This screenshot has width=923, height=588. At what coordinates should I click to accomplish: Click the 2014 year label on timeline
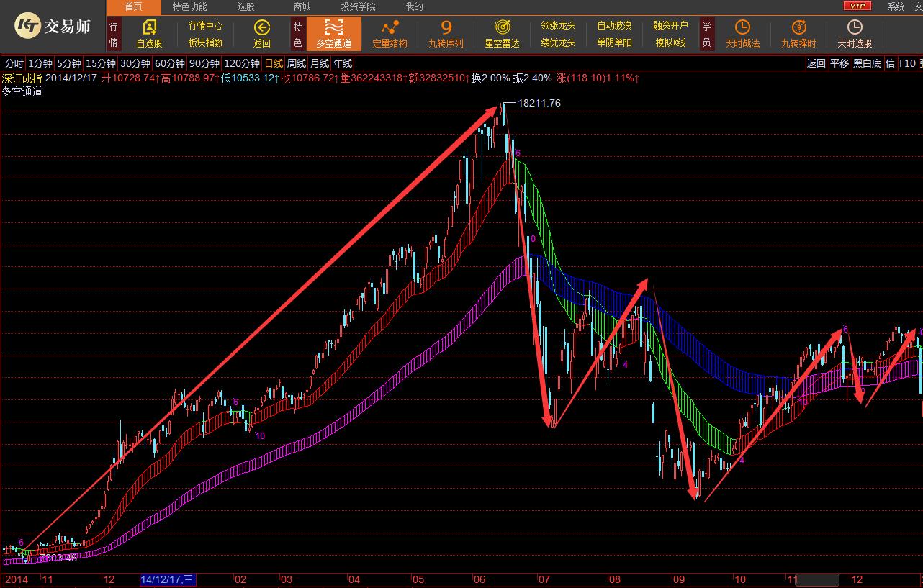click(x=16, y=579)
